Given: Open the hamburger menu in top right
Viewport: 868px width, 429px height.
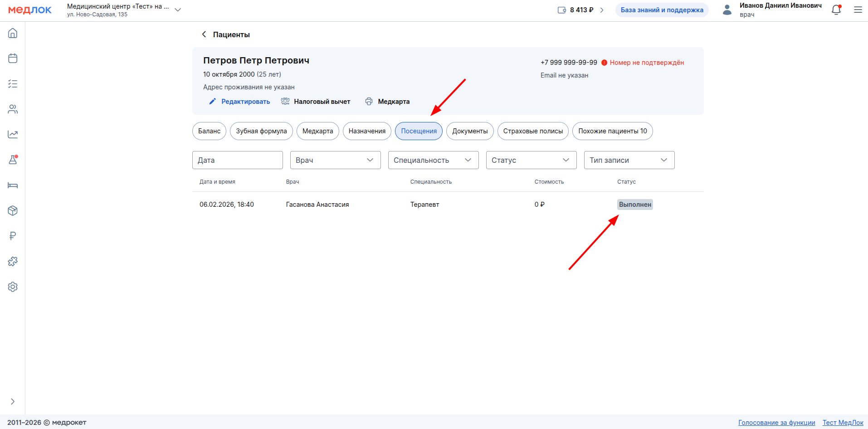Looking at the screenshot, I should pyautogui.click(x=858, y=10).
